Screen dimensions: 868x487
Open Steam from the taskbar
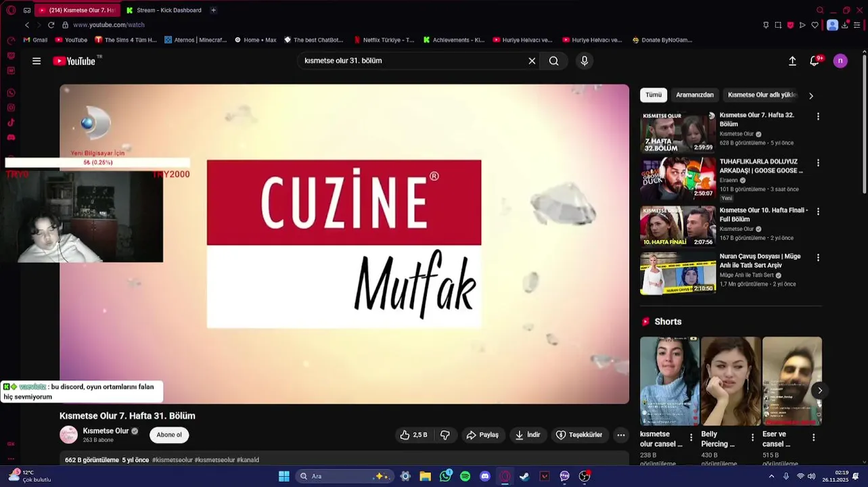[x=524, y=476]
